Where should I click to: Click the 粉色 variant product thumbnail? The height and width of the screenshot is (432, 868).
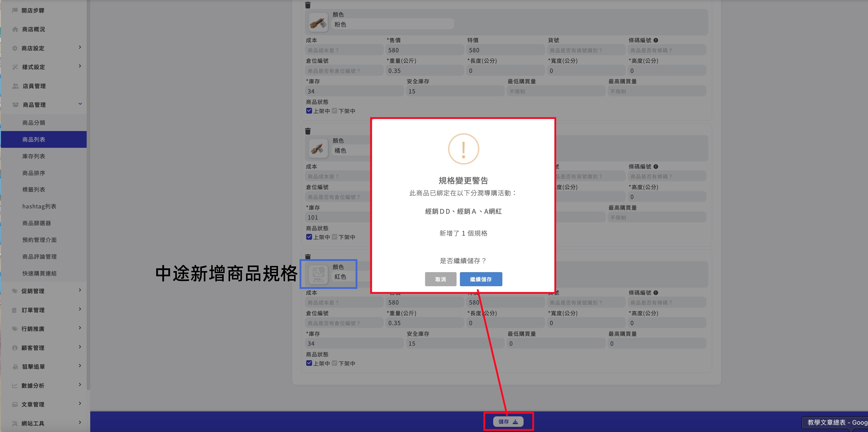(x=318, y=23)
